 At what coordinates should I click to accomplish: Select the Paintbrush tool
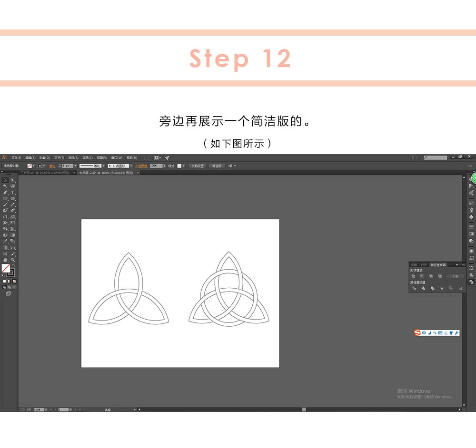[x=5, y=204]
